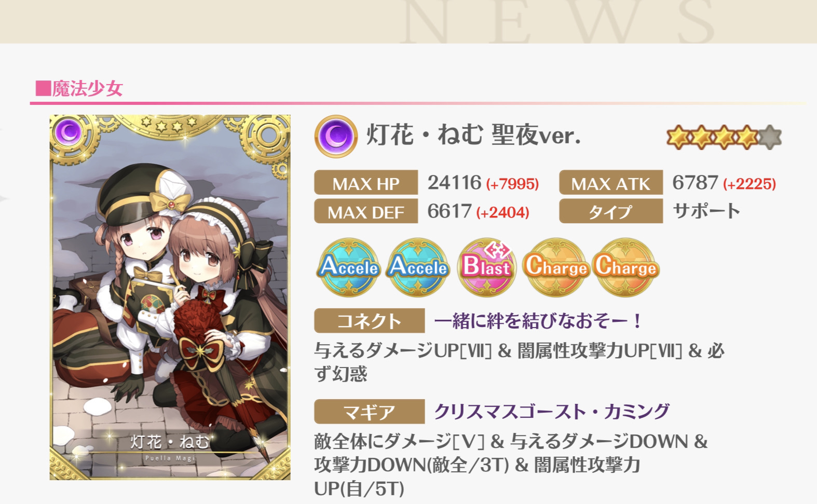Click magia name クリスマスゴースト・カミング
Viewport: 817px width, 504px height.
551,412
